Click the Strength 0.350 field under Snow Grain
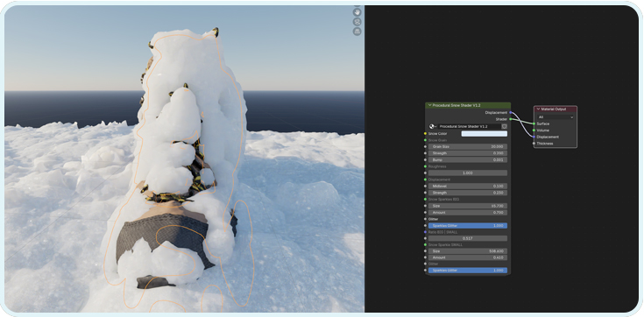Image resolution: width=644 pixels, height=317 pixels. pos(467,153)
